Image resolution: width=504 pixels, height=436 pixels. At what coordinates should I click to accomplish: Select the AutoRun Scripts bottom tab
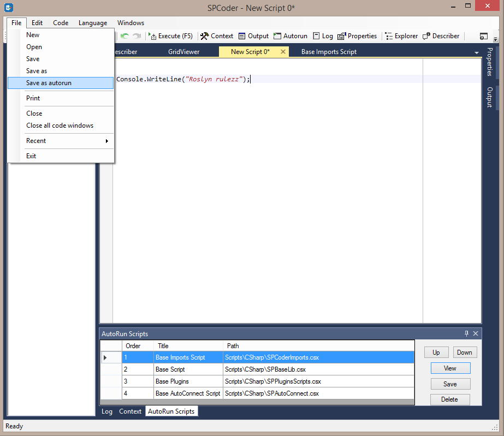[x=171, y=411]
